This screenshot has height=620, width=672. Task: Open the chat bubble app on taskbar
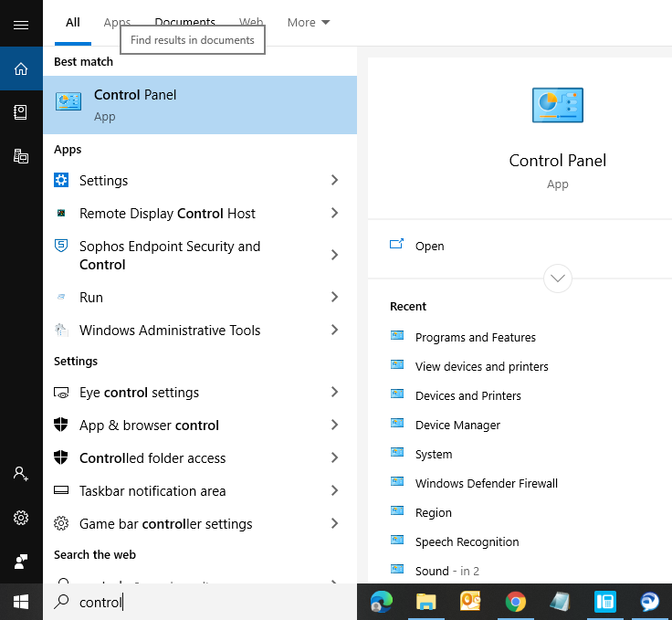(650, 602)
